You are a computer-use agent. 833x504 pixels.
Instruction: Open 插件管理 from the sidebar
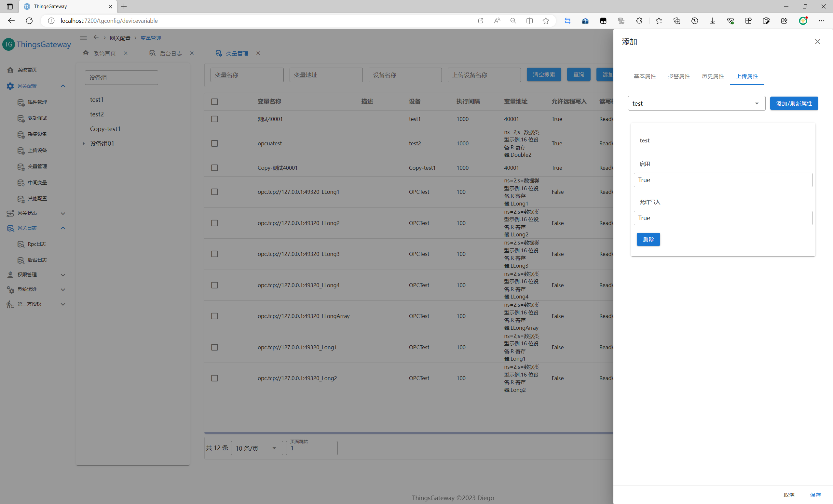tap(37, 102)
